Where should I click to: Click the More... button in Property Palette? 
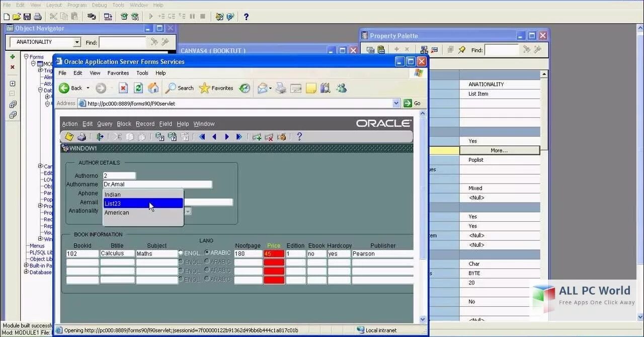pyautogui.click(x=500, y=151)
